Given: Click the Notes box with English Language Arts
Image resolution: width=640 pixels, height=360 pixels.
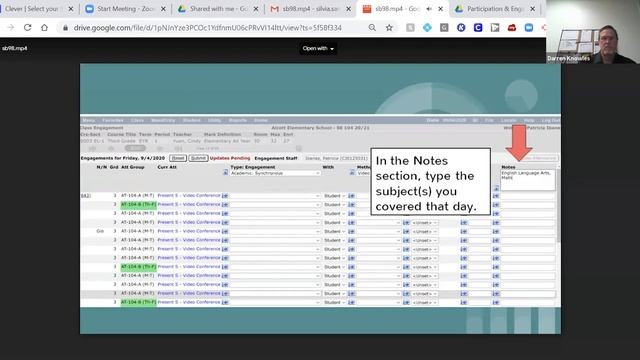Looking at the screenshot, I should [x=528, y=180].
